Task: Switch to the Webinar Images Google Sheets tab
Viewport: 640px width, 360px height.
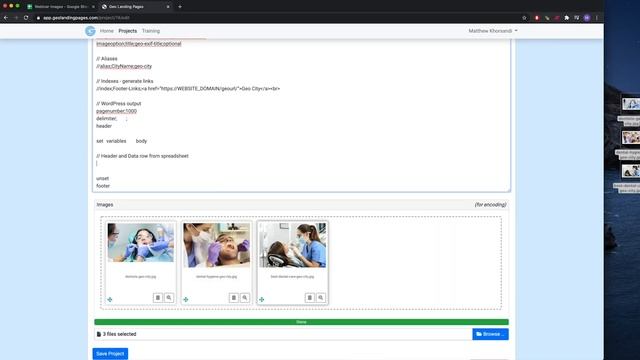Action: [60, 7]
